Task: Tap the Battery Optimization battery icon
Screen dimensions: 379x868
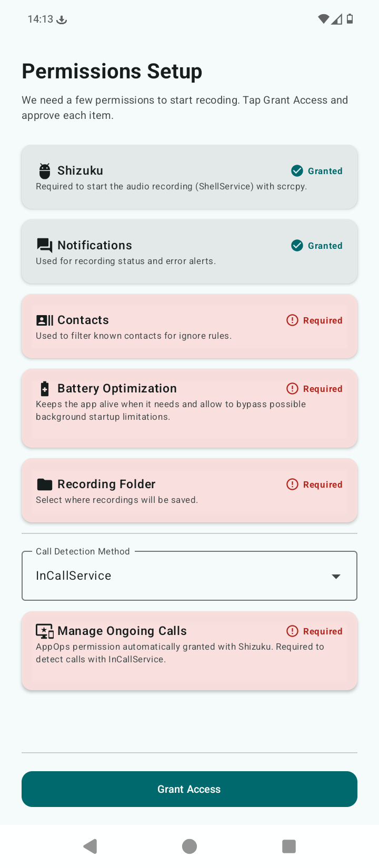Action: [x=45, y=389]
